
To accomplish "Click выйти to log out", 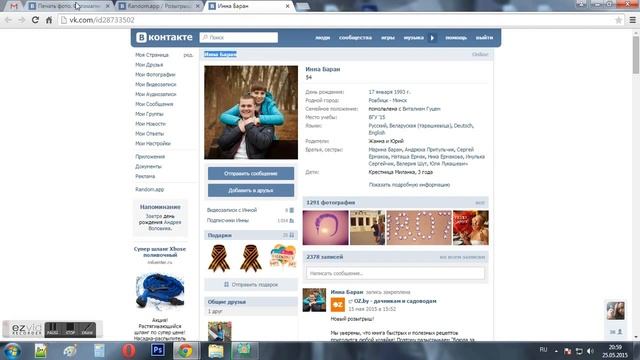I will (x=484, y=38).
